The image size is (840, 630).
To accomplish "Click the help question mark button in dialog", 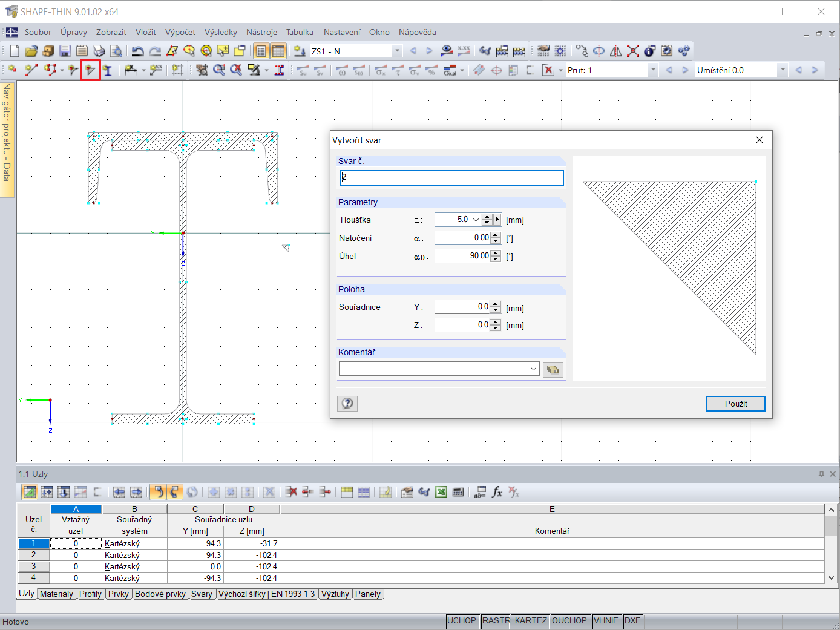I will [x=347, y=403].
